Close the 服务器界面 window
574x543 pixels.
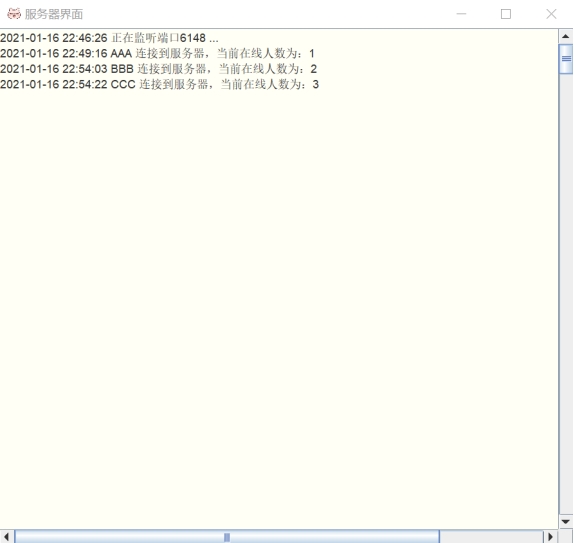(551, 14)
